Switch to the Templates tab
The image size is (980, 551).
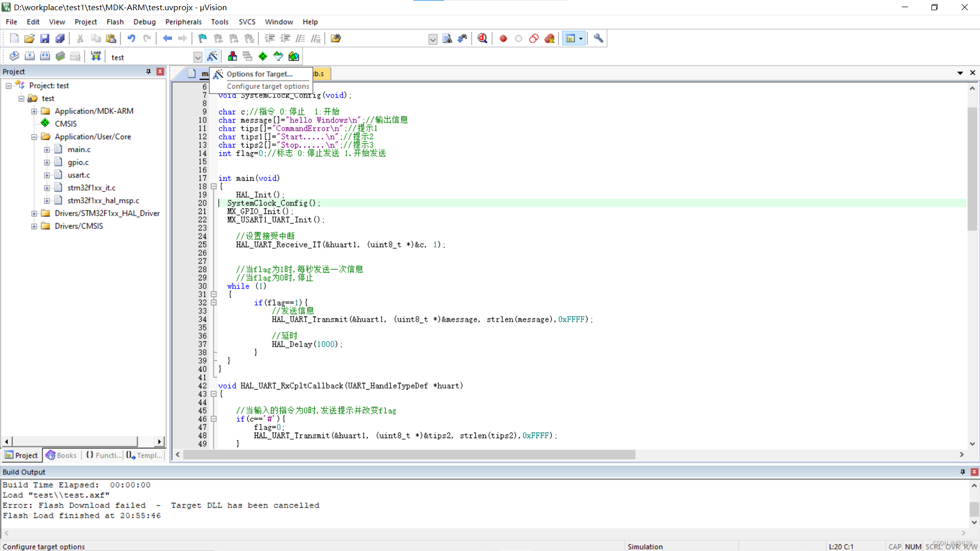click(x=144, y=455)
